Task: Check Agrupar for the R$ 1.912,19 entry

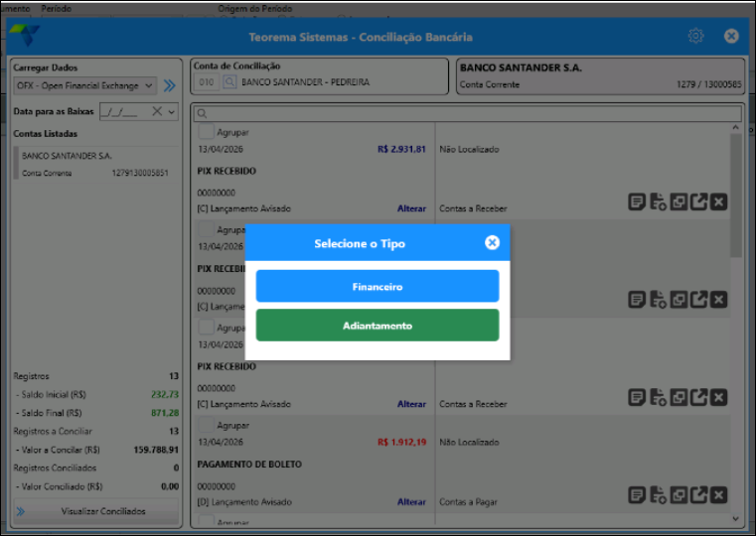Action: click(206, 425)
